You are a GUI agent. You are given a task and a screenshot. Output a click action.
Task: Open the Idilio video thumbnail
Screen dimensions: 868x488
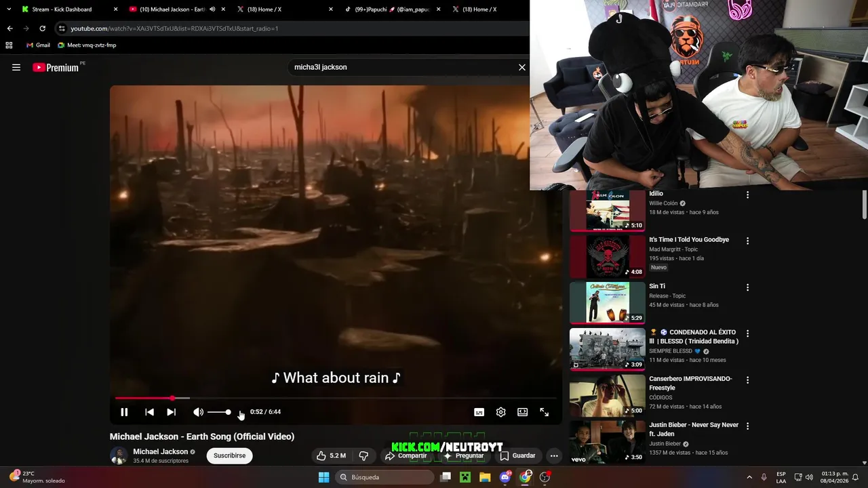608,211
